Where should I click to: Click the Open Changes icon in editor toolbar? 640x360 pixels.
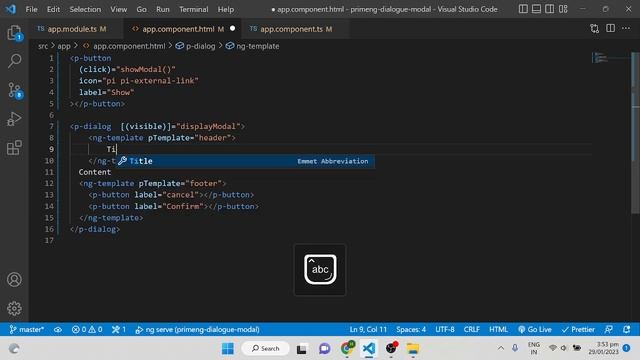(x=594, y=29)
